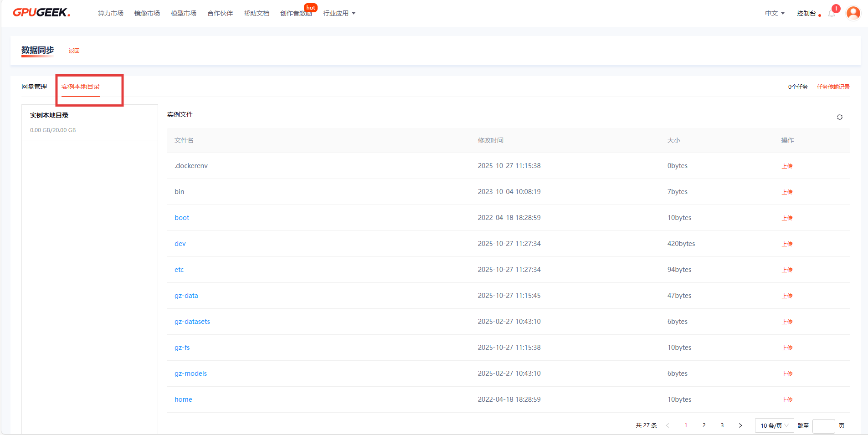This screenshot has height=435, width=868.
Task: Click the previous page arrow
Action: [668, 425]
